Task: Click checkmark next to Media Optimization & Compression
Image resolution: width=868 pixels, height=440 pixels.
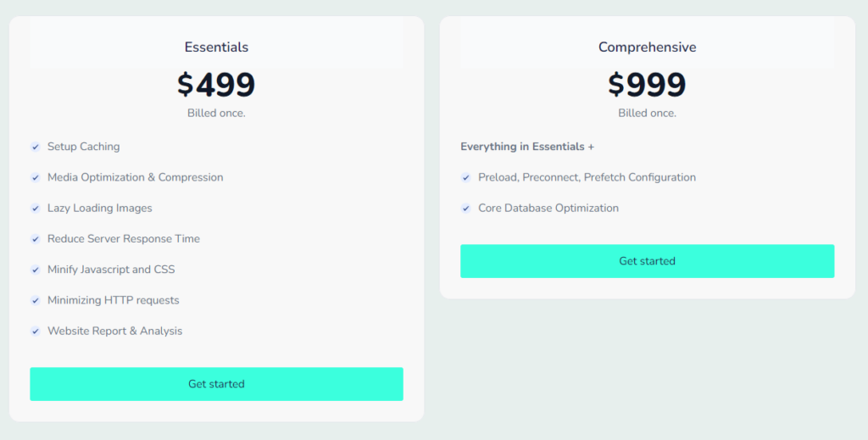Action: click(x=36, y=177)
